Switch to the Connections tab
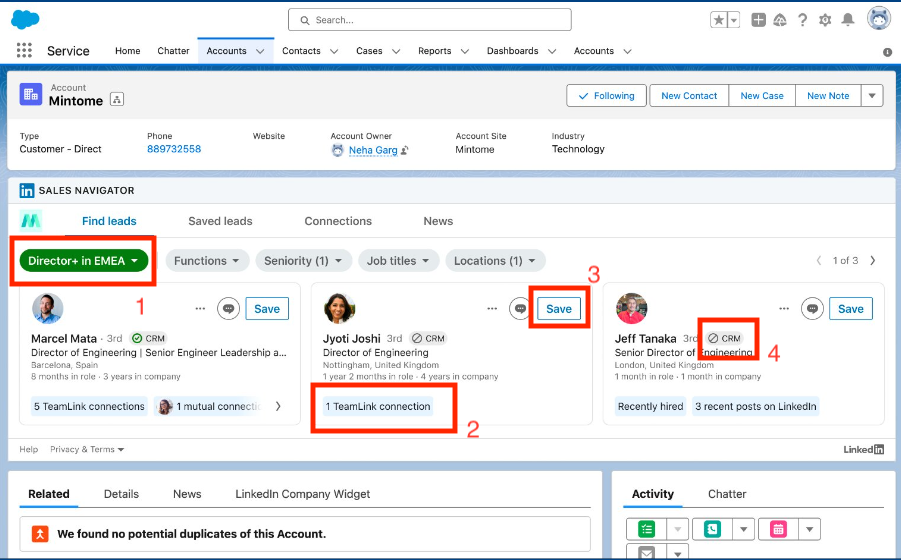The image size is (901, 560). pyautogui.click(x=338, y=221)
